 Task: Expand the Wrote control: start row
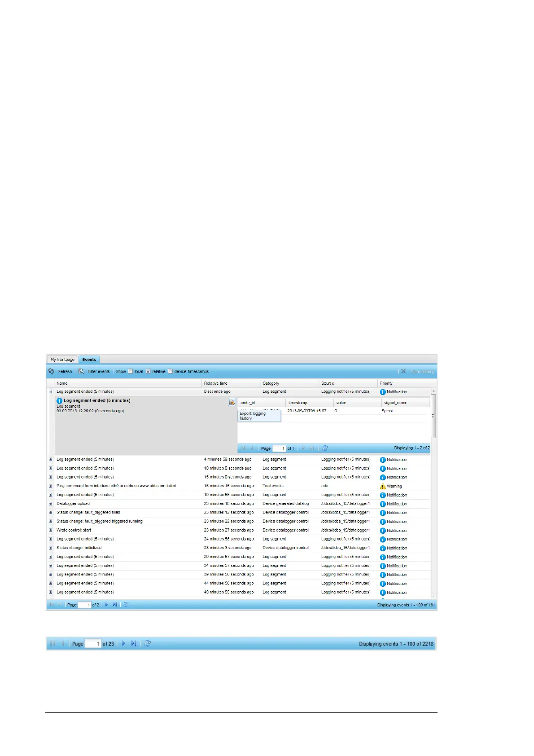(51, 530)
